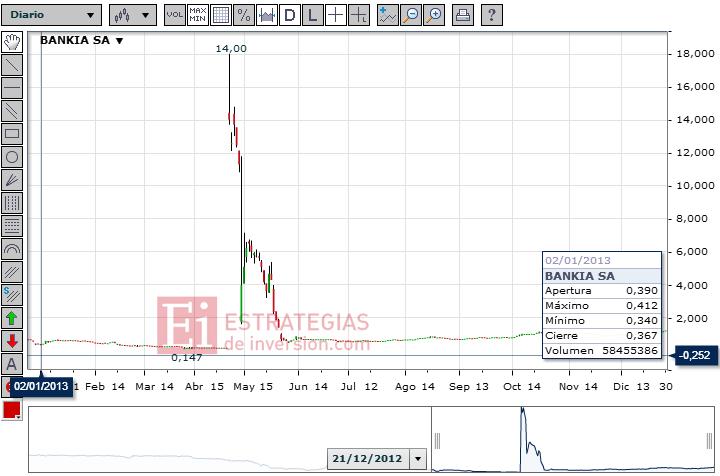Click the 21/12/2012 date field
720x476 pixels.
coord(368,459)
